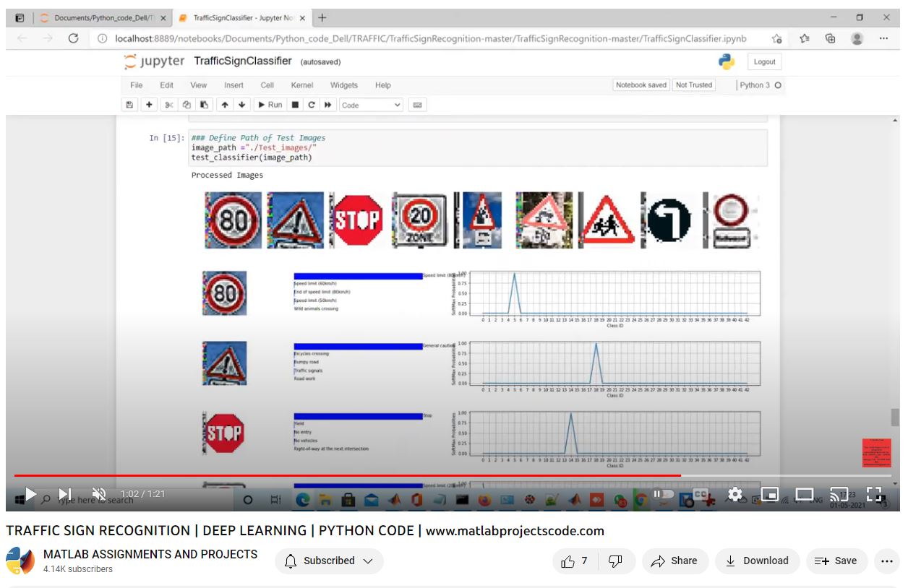Open a new browser tab

[322, 17]
